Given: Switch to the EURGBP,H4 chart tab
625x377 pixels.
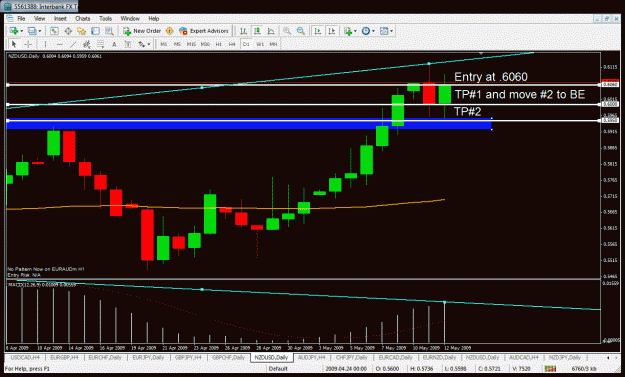Looking at the screenshot, I should (65, 358).
